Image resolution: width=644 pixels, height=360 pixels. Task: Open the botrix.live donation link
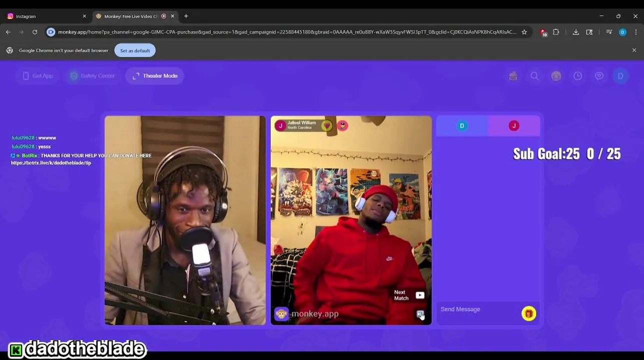click(x=51, y=163)
